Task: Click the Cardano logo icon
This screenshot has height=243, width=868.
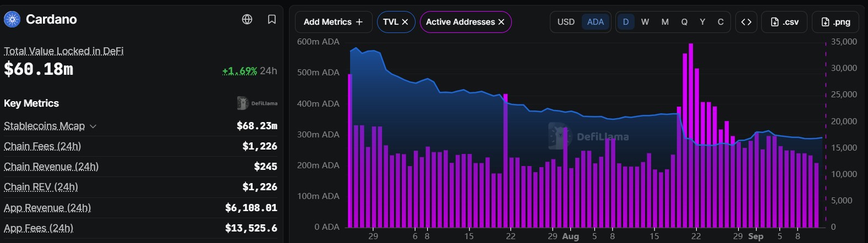Action: point(12,19)
